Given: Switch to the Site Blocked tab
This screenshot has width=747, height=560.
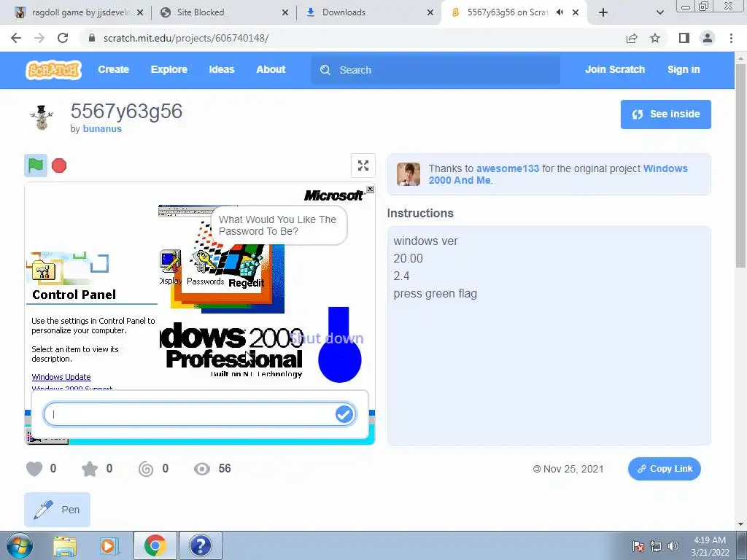Looking at the screenshot, I should [x=224, y=12].
